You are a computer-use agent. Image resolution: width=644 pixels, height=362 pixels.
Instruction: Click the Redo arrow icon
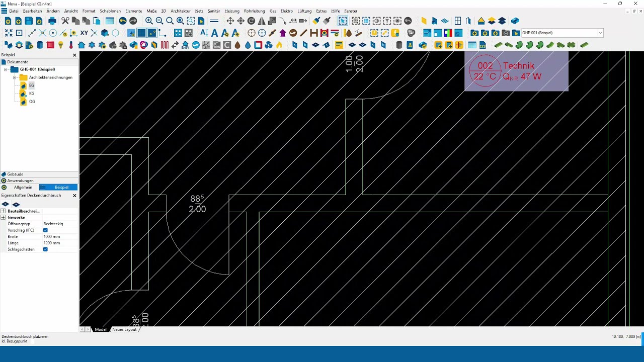click(133, 21)
